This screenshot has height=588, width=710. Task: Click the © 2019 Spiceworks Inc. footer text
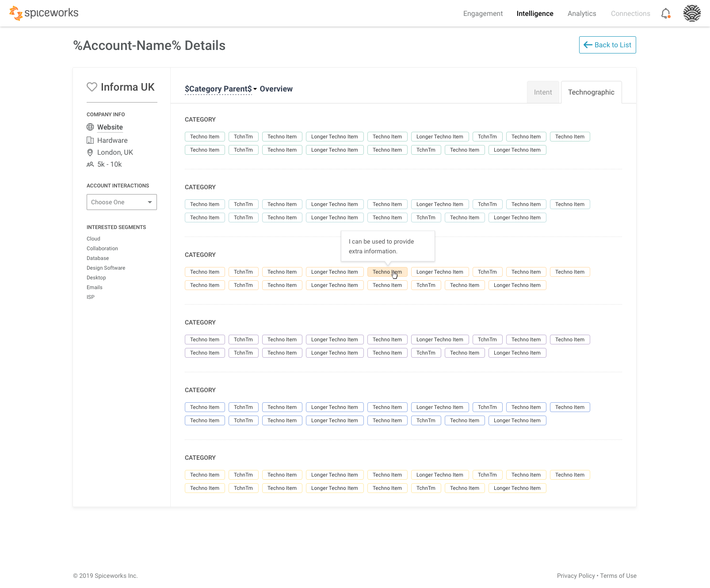(x=105, y=576)
